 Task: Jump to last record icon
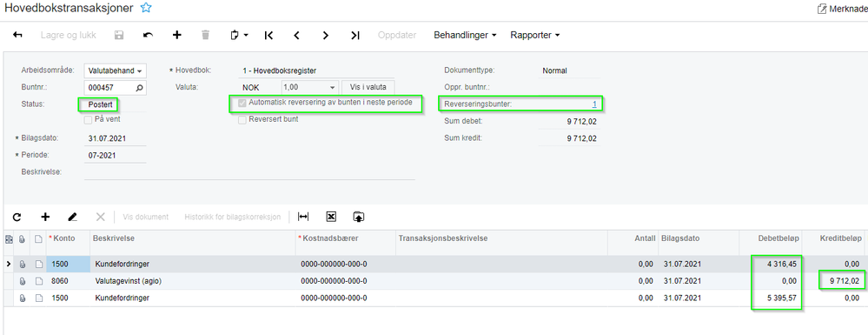pos(354,35)
